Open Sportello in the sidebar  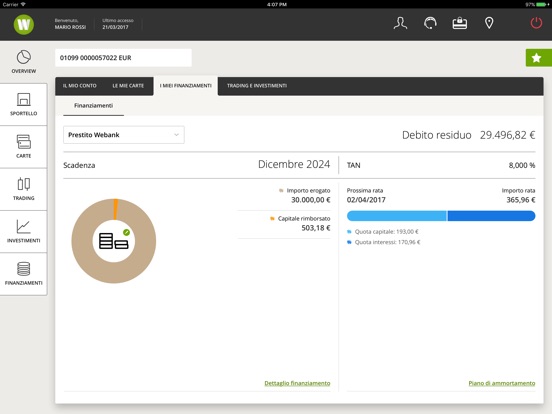coord(24,104)
